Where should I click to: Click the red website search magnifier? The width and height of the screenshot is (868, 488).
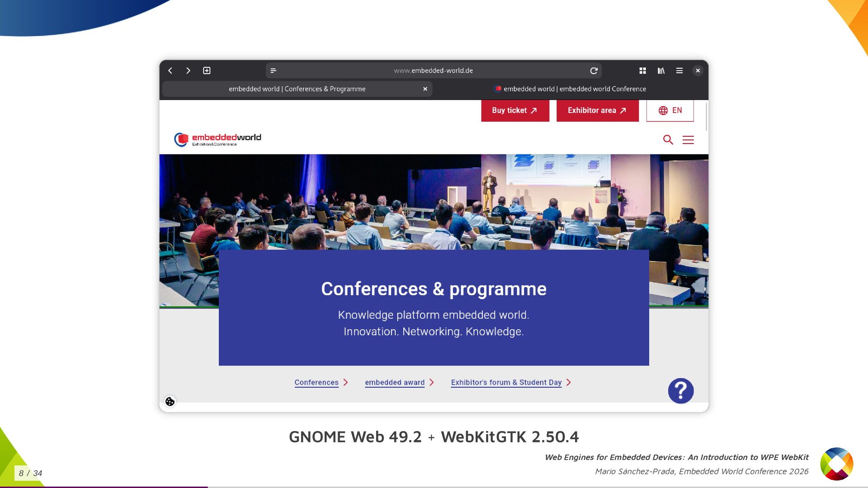point(668,140)
